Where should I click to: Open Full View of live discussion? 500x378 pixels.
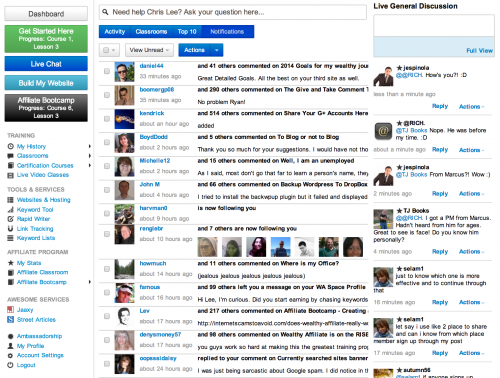coord(479,51)
